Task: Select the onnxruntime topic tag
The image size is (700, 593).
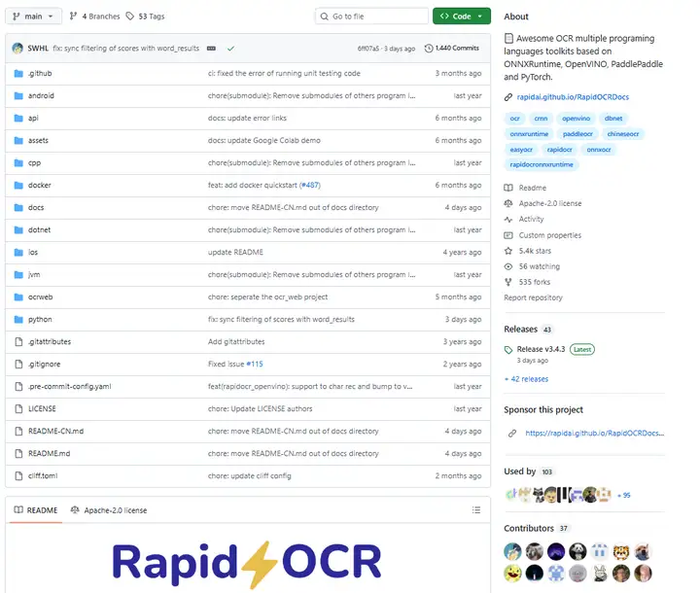Action: [529, 134]
